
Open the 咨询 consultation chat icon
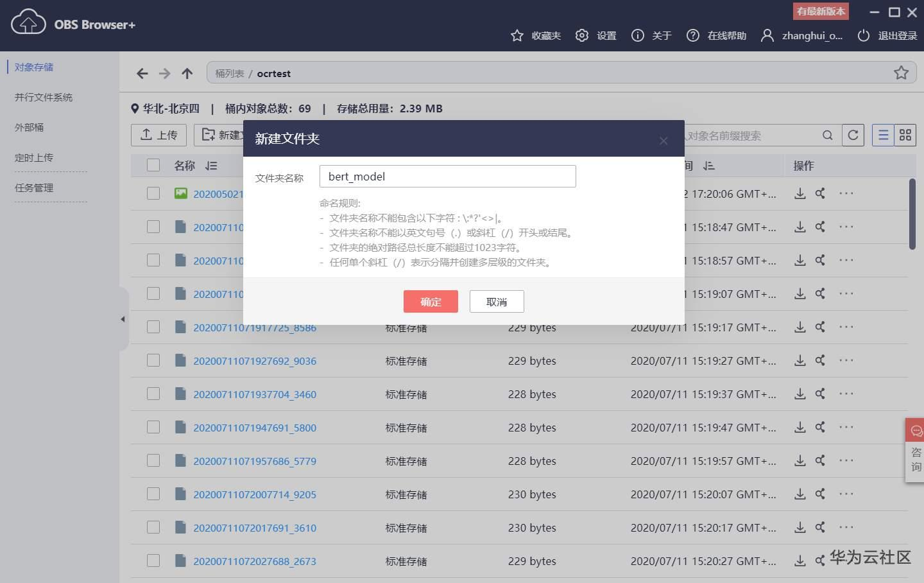click(916, 431)
